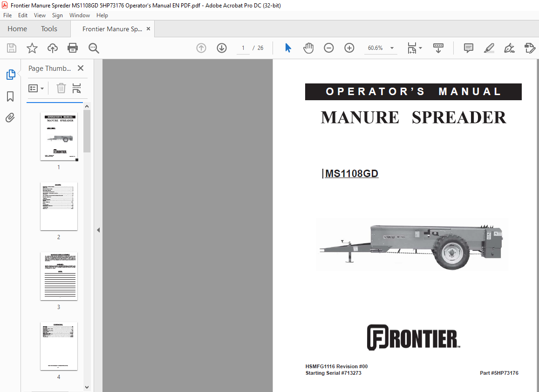
Task: Add a sticky note comment
Action: pyautogui.click(x=468, y=48)
